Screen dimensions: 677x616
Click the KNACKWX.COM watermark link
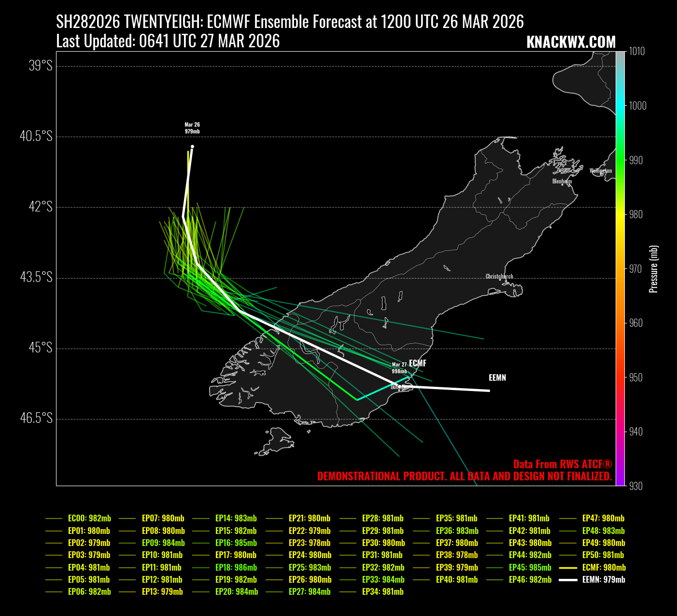[x=571, y=42]
